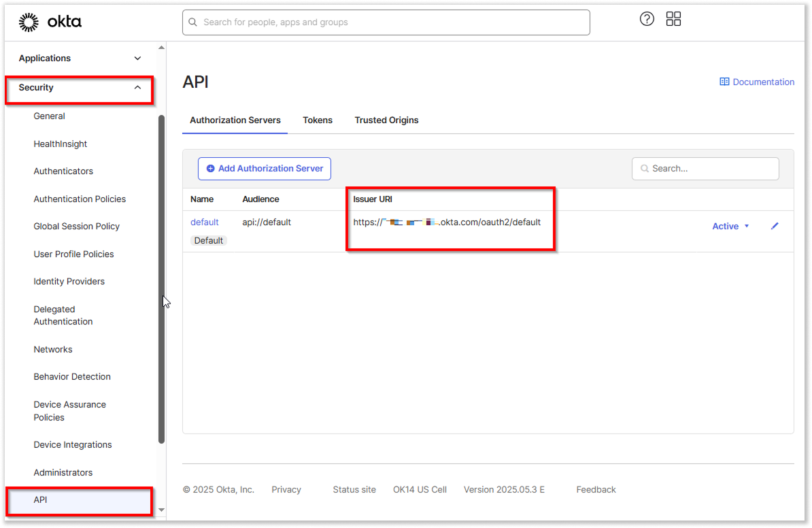This screenshot has height=528, width=812.
Task: Click Add Authorization Server button
Action: tap(264, 168)
